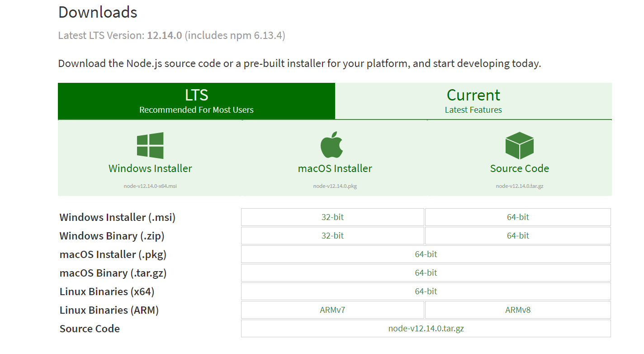This screenshot has width=644, height=354.
Task: Download 64-bit Windows Binary (.zip)
Action: (x=518, y=236)
